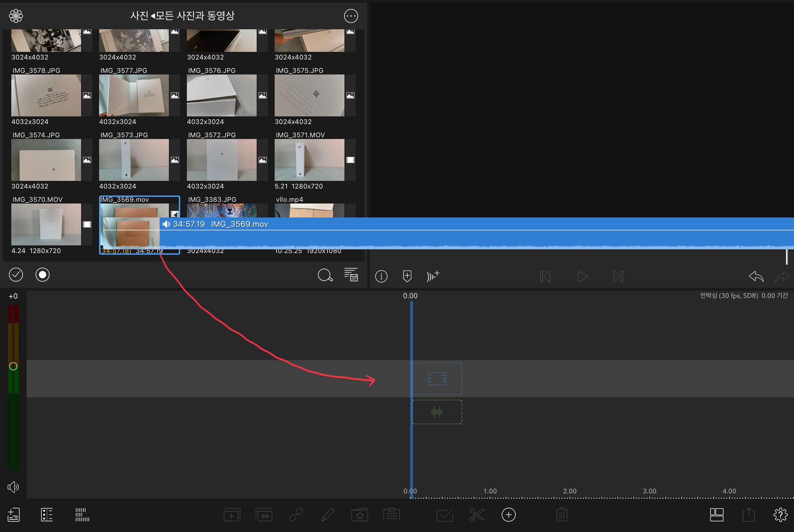794x532 pixels.
Task: Open the media search magnifier
Action: 325,275
